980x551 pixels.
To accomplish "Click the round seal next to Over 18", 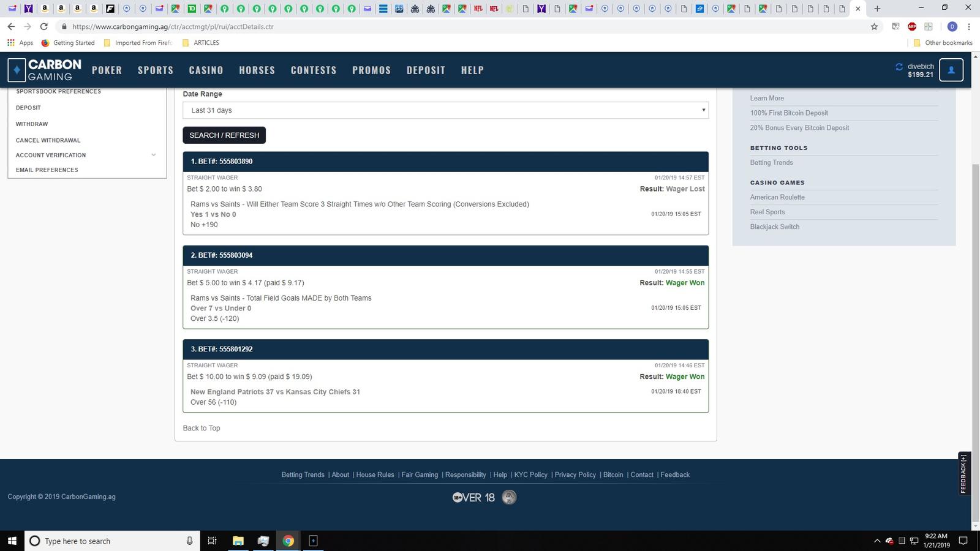I will 509,497.
